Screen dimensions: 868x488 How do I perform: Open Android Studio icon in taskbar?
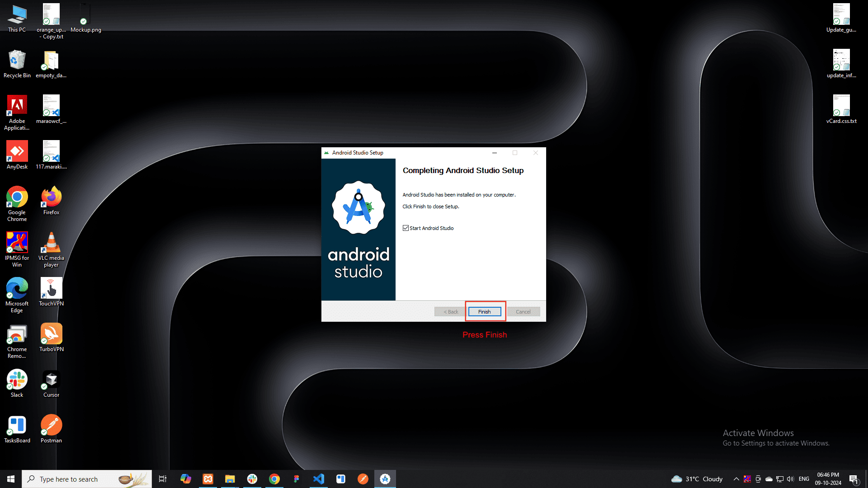coord(385,479)
